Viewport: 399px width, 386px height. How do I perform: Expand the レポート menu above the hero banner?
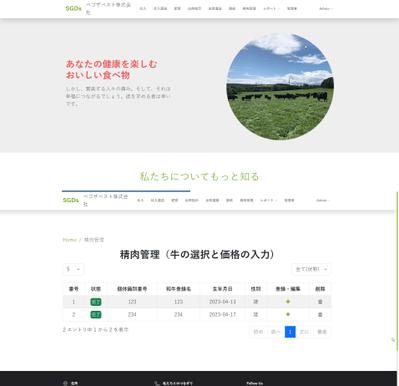click(270, 8)
